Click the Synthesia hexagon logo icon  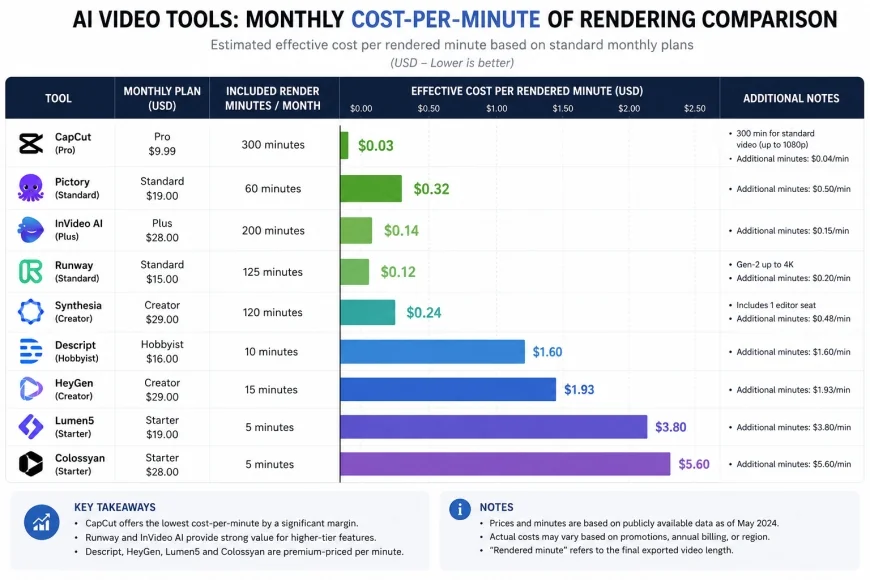31,311
